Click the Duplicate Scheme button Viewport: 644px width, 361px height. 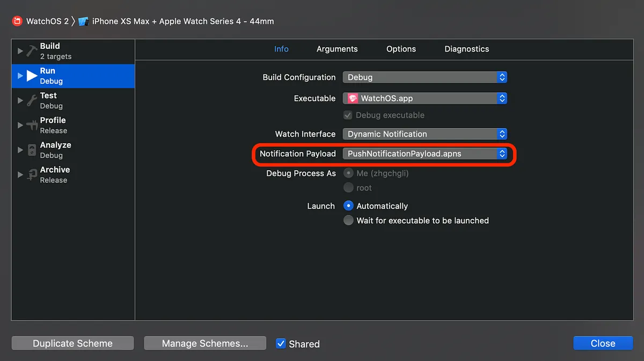[72, 343]
